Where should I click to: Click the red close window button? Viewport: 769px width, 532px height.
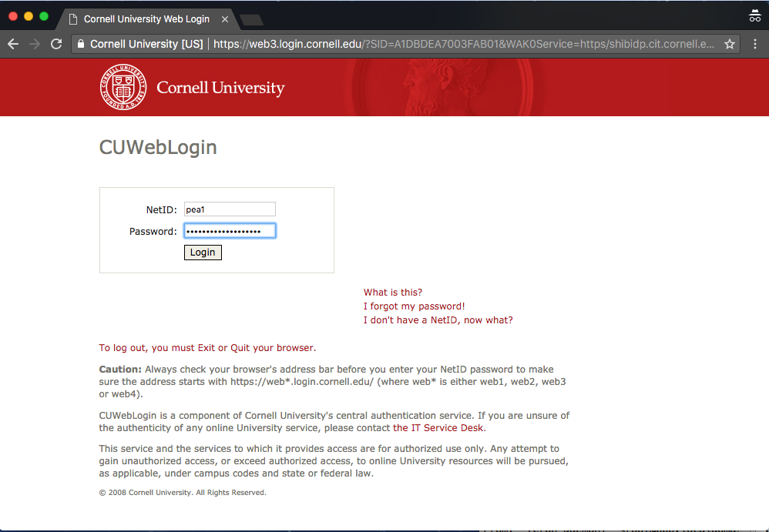tap(13, 16)
